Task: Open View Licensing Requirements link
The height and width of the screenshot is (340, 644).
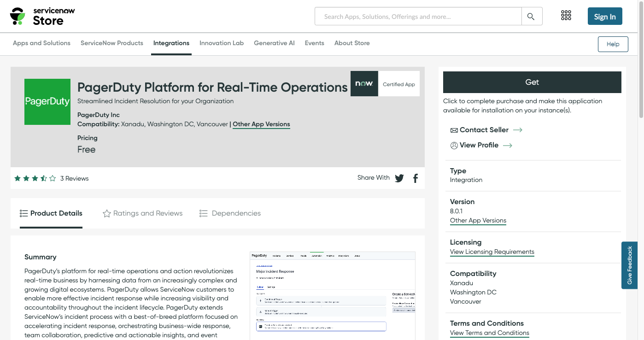Action: 492,252
